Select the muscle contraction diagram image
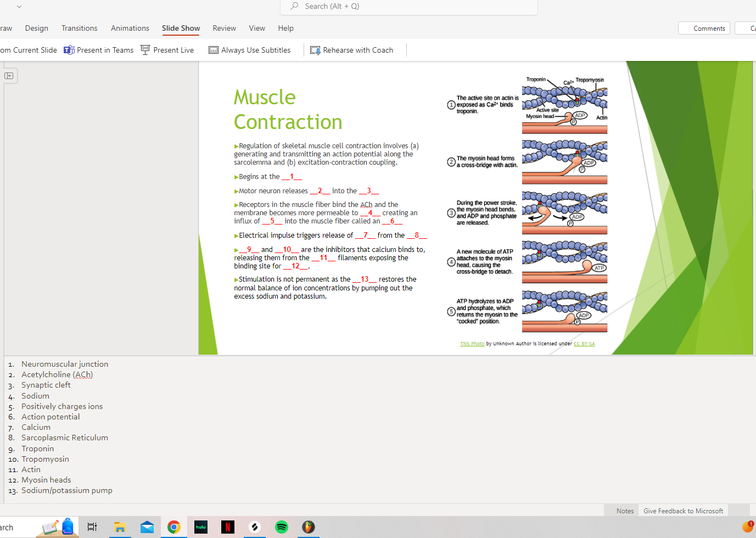 point(527,204)
